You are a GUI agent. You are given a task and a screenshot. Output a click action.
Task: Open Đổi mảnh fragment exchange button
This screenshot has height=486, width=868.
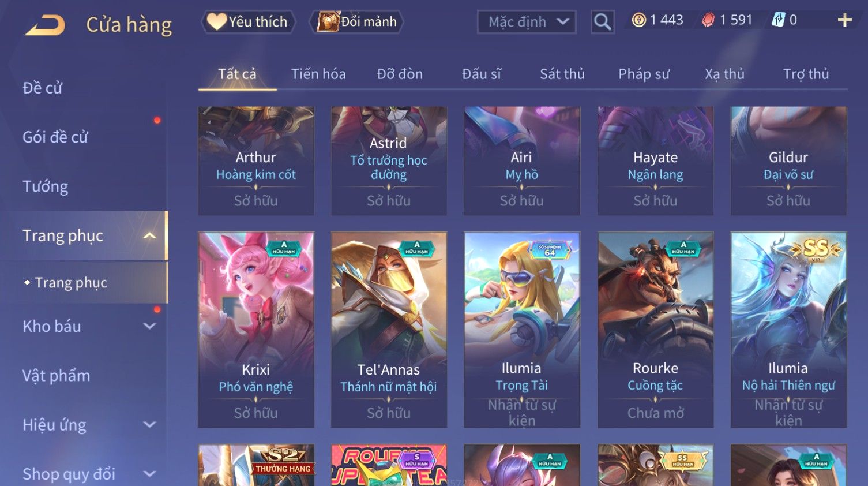point(358,22)
